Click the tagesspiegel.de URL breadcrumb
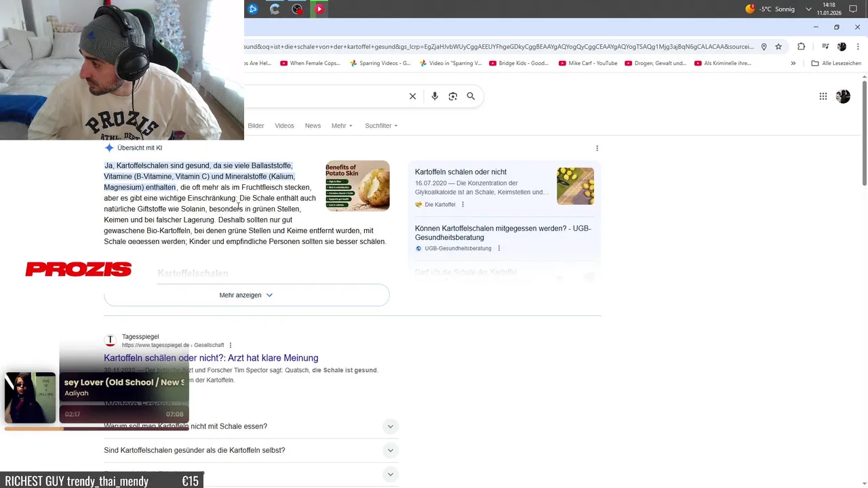The height and width of the screenshot is (488, 868). pyautogui.click(x=173, y=345)
